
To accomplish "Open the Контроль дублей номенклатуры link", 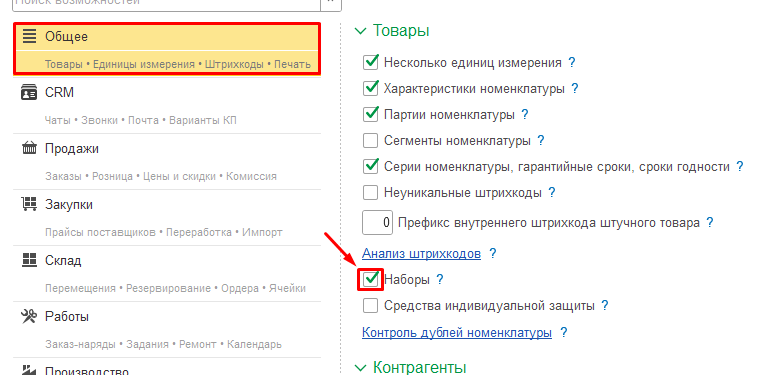I will point(457,333).
